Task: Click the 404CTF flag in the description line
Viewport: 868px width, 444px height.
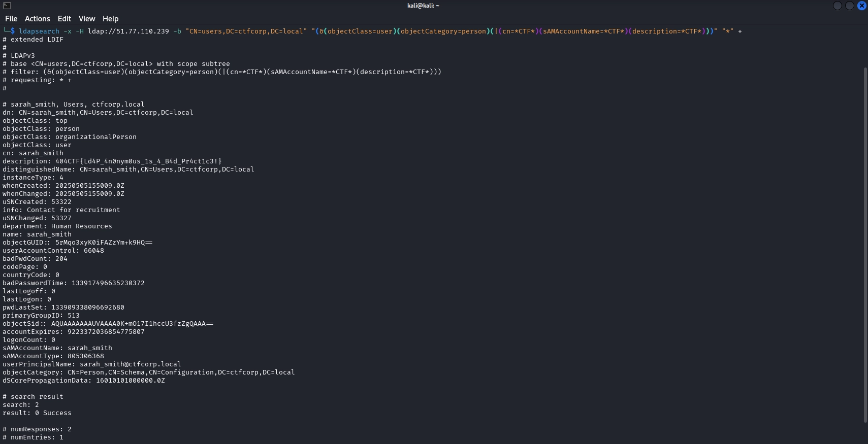Action: pyautogui.click(x=138, y=161)
